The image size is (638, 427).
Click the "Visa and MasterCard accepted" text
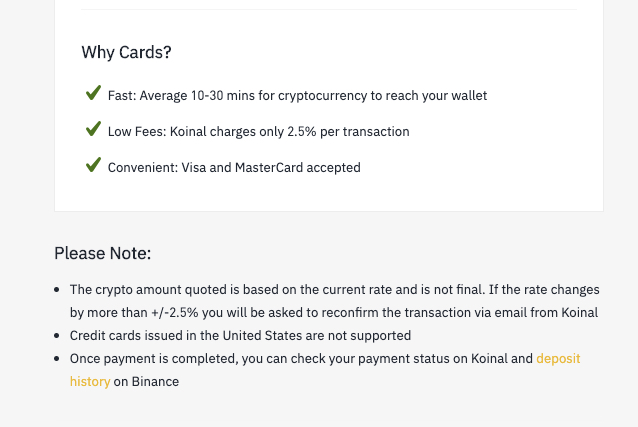point(270,168)
